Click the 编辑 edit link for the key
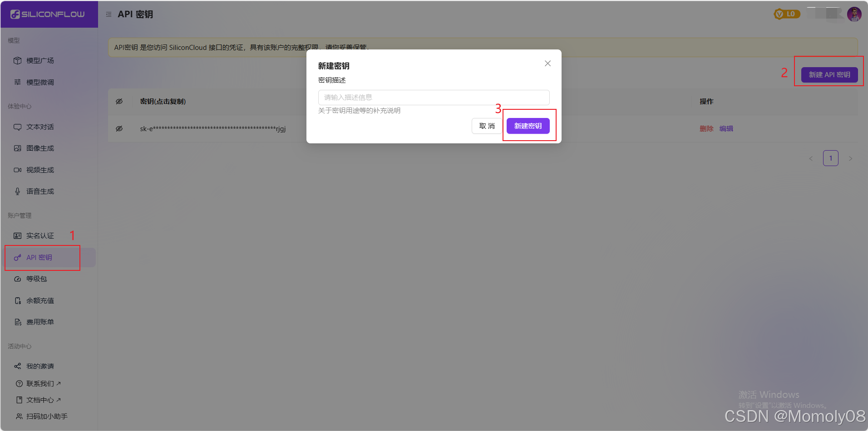Image resolution: width=868 pixels, height=431 pixels. point(726,128)
